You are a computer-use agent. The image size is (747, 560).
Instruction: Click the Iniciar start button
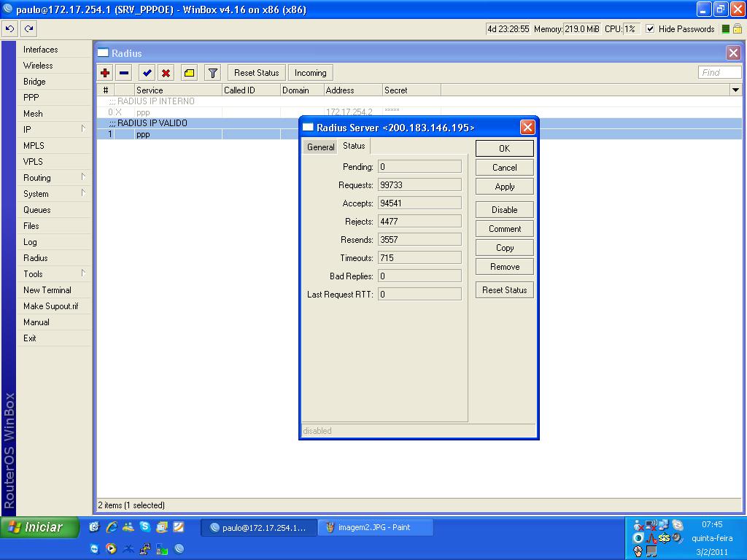point(39,527)
